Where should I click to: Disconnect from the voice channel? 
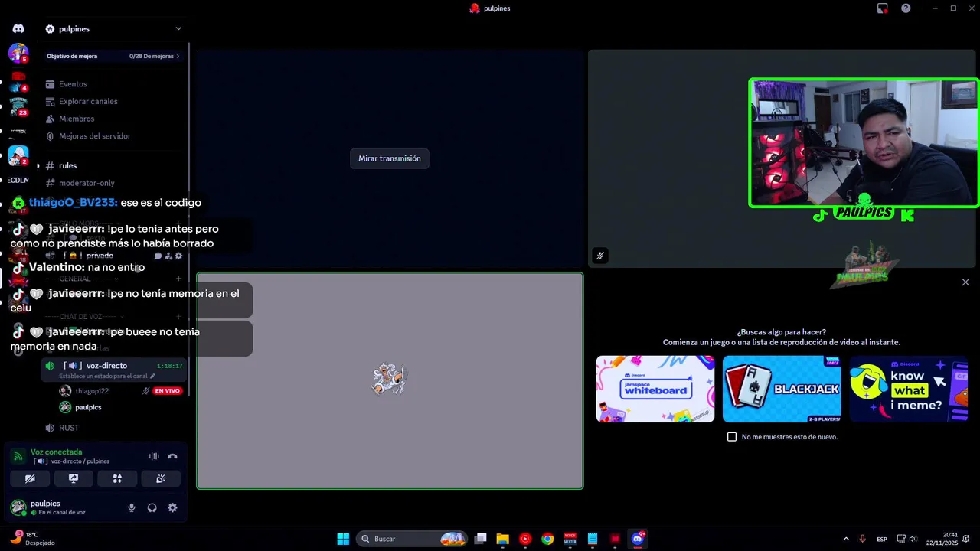(x=172, y=456)
